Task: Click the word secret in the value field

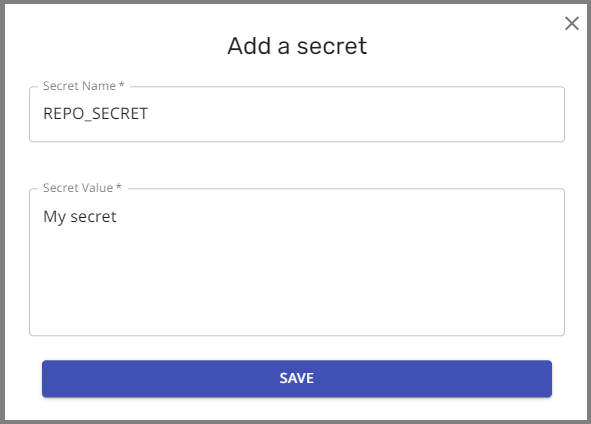Action: (x=93, y=217)
